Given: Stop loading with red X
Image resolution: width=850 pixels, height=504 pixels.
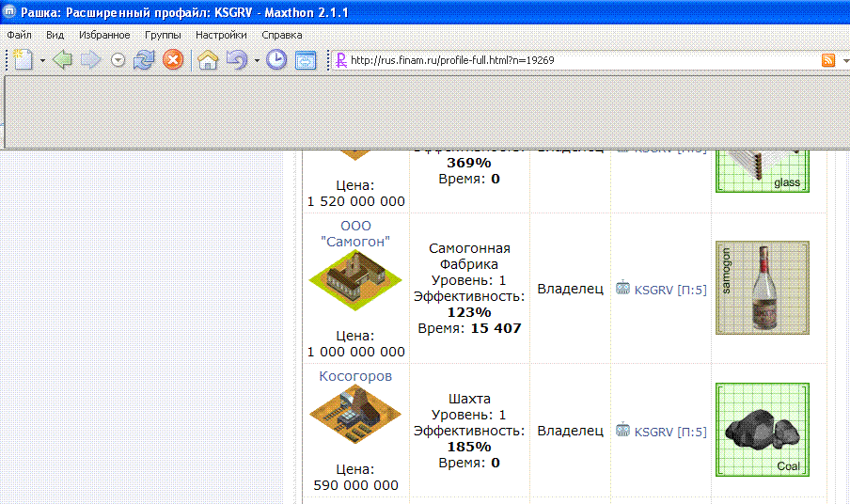Looking at the screenshot, I should coord(173,59).
